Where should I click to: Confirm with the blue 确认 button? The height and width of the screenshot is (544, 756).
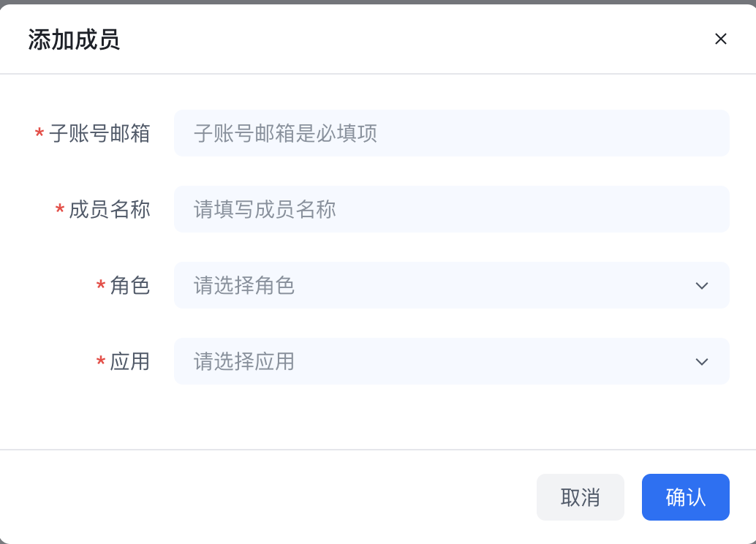[685, 497]
